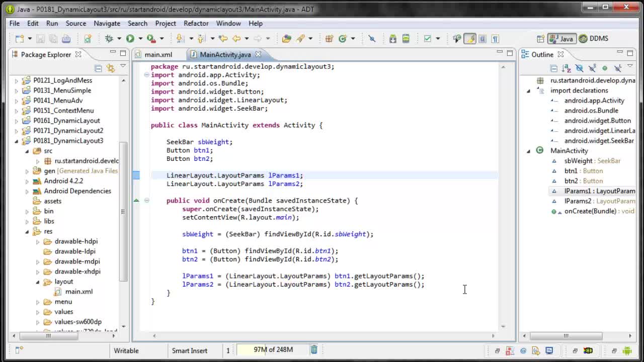The height and width of the screenshot is (362, 644).
Task: Click the New Java Package icon
Action: point(329,39)
